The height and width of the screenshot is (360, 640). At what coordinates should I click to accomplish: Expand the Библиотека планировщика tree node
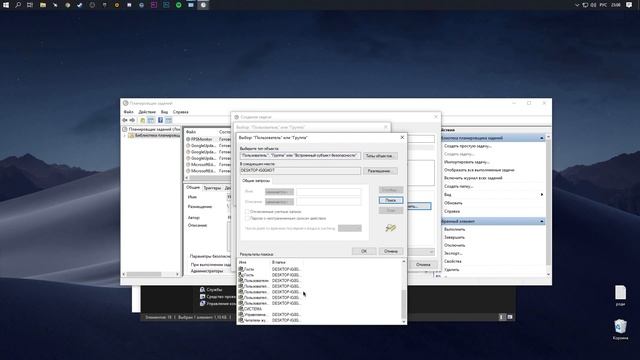click(x=125, y=136)
